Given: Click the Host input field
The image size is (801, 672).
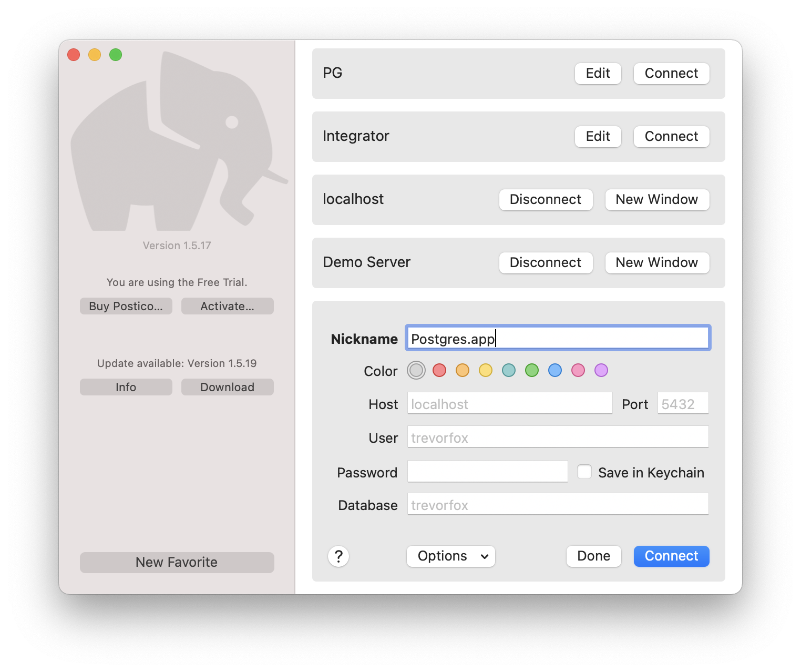Looking at the screenshot, I should point(510,403).
